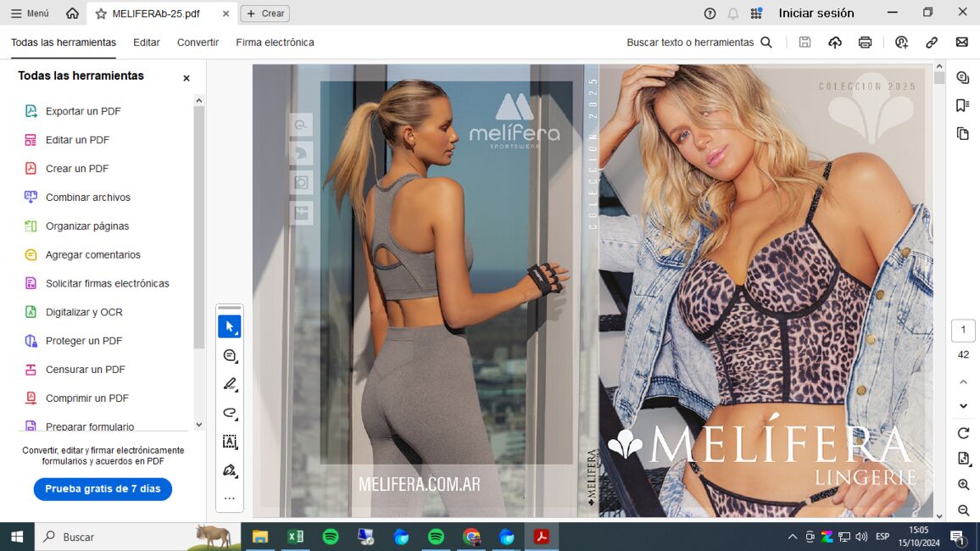Open the bookmarks panel icon
This screenshot has width=980, height=551.
962,106
